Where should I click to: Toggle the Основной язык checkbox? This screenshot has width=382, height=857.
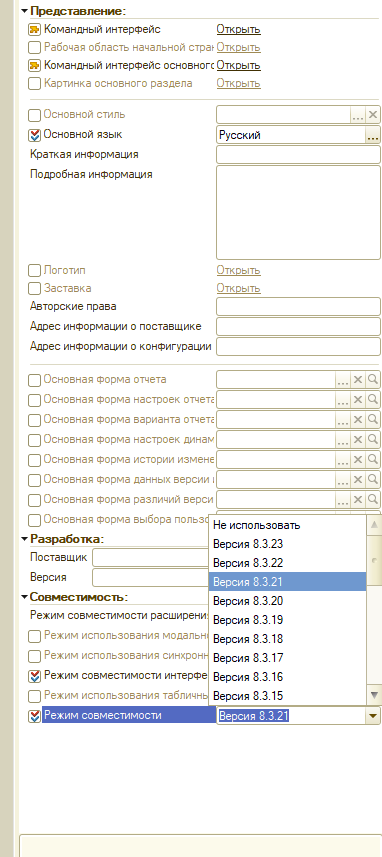(34, 135)
